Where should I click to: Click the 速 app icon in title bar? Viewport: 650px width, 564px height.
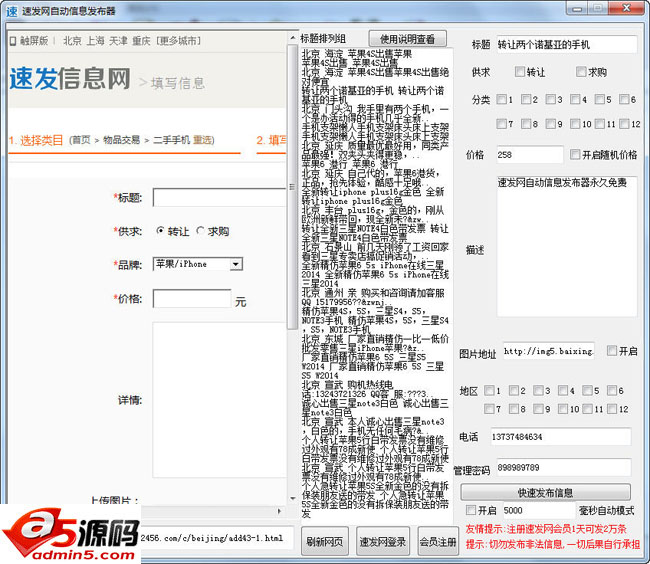pyautogui.click(x=12, y=11)
